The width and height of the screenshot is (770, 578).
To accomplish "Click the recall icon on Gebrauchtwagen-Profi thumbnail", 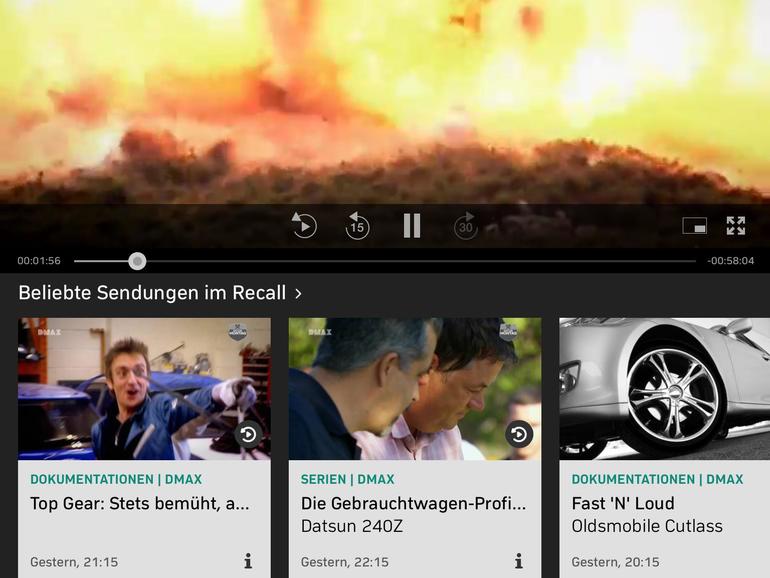I will point(519,434).
